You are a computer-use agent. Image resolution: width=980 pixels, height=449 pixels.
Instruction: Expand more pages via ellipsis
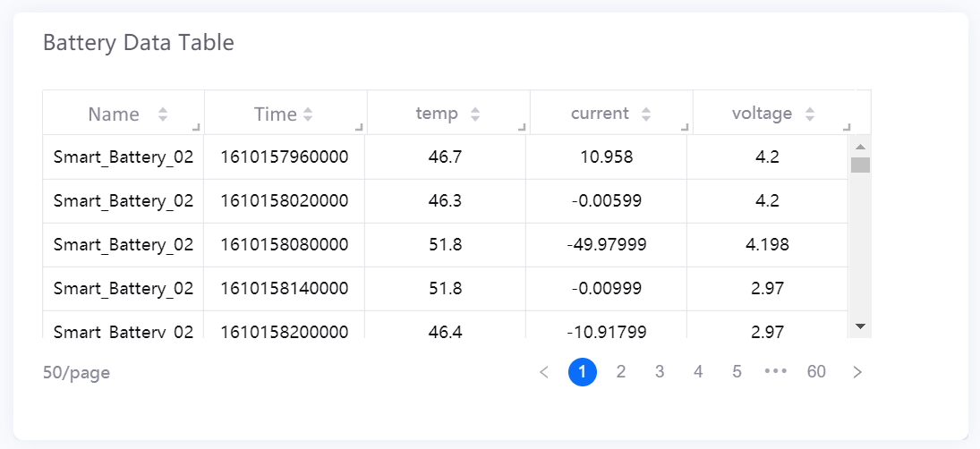tap(776, 372)
